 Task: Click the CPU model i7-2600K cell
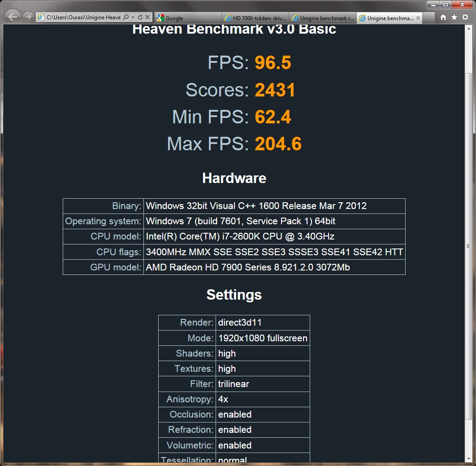[x=274, y=237]
